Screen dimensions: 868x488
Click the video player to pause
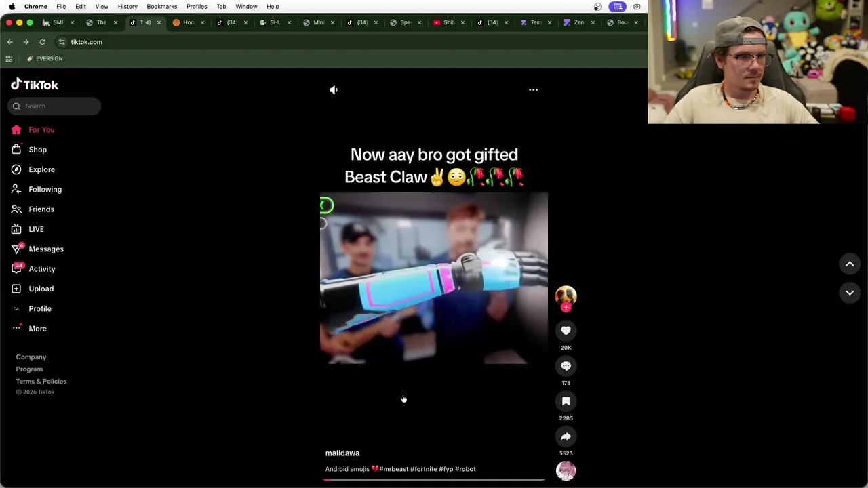433,278
